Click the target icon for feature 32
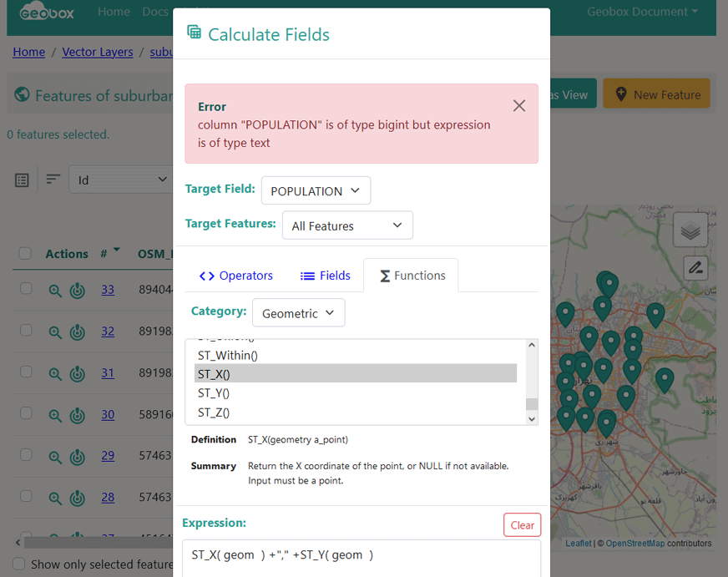This screenshot has height=577, width=728. [77, 332]
